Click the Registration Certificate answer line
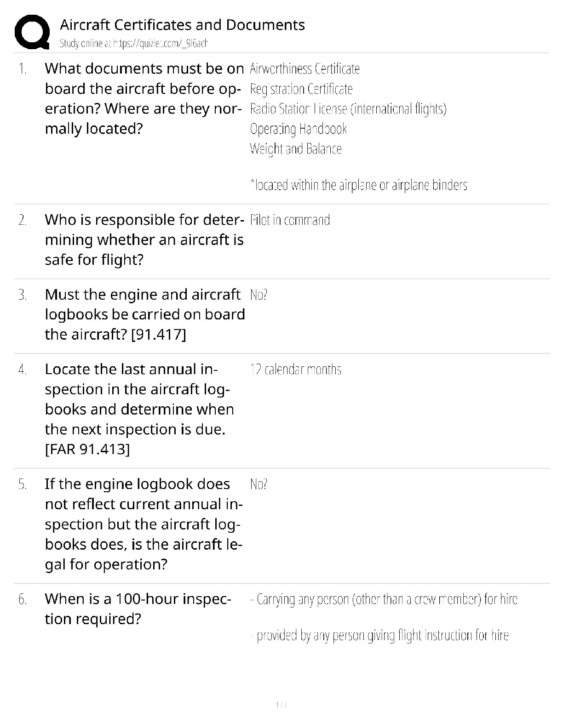This screenshot has height=728, width=563. (x=301, y=89)
